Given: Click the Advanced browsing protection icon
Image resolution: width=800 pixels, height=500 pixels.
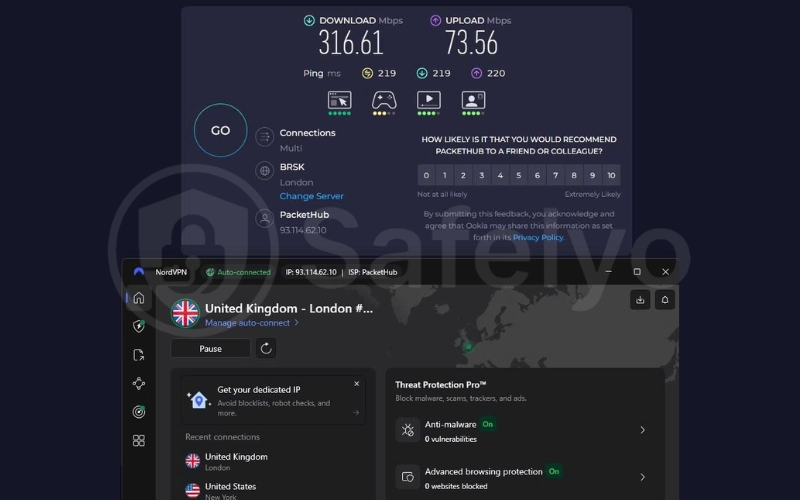Looking at the screenshot, I should coord(408,477).
